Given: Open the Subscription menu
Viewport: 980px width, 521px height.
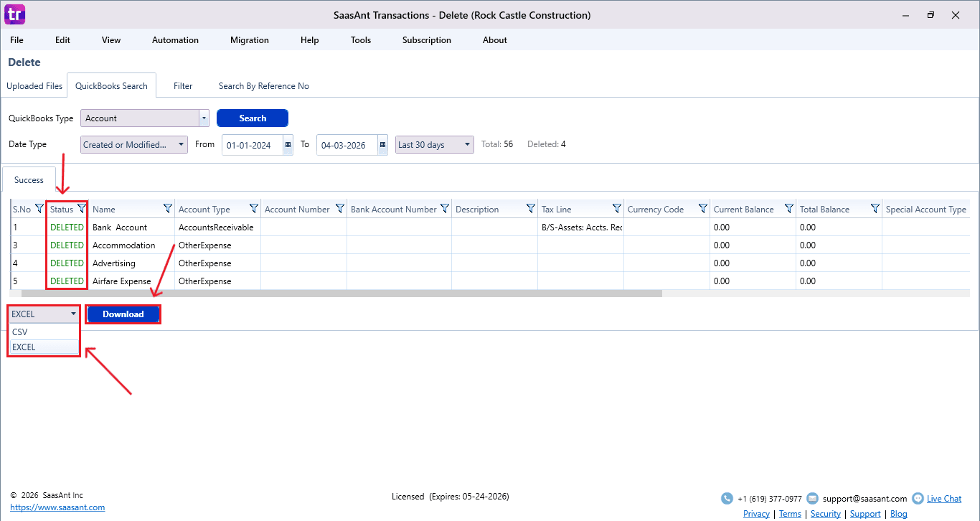Looking at the screenshot, I should coord(427,40).
